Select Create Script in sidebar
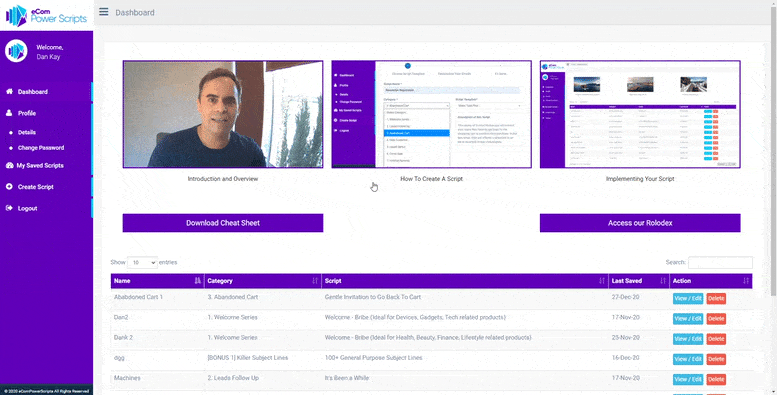The width and height of the screenshot is (777, 395). [x=36, y=187]
